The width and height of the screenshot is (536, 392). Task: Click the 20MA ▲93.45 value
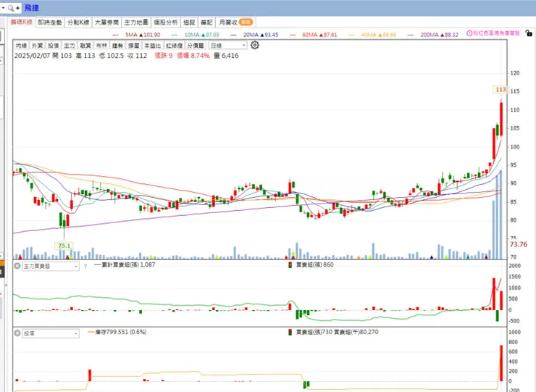tap(261, 35)
